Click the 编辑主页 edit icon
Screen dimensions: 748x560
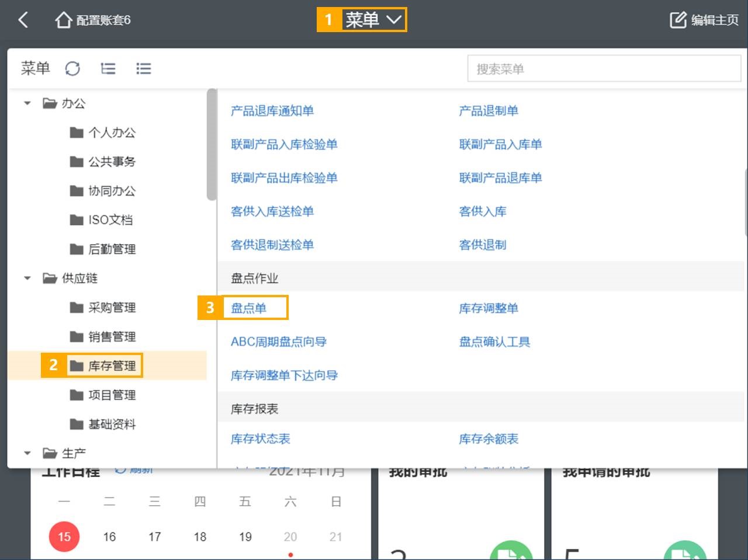pos(678,20)
